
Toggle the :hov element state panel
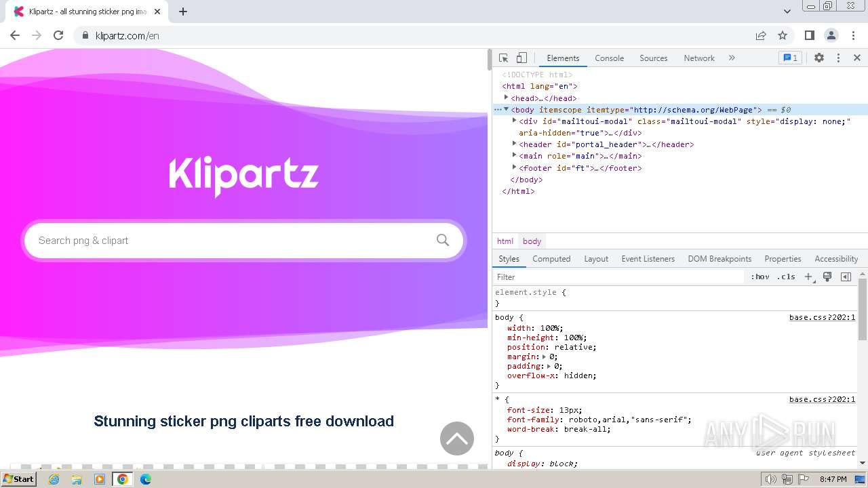[760, 277]
